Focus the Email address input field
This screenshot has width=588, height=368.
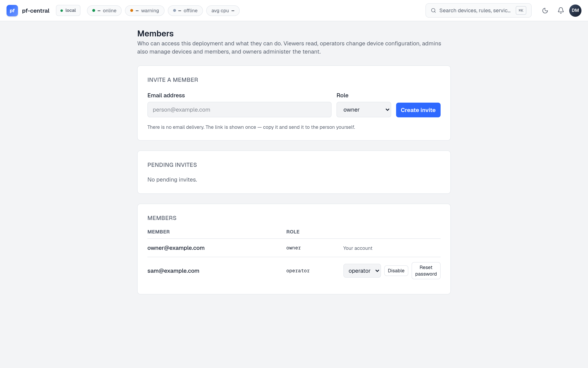(x=239, y=110)
